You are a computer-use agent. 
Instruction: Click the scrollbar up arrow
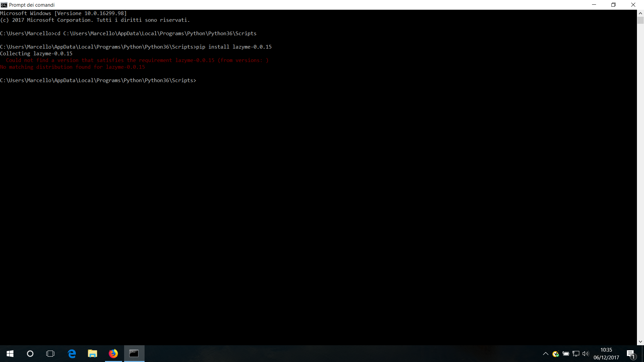coord(640,13)
